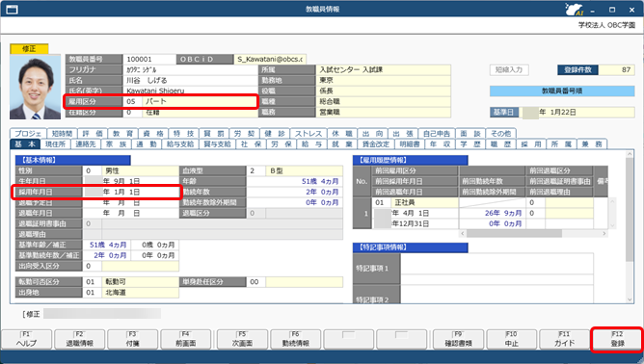Screen dimensions: 644x364
Task: Save the record with F12 登録
Action: [617, 339]
